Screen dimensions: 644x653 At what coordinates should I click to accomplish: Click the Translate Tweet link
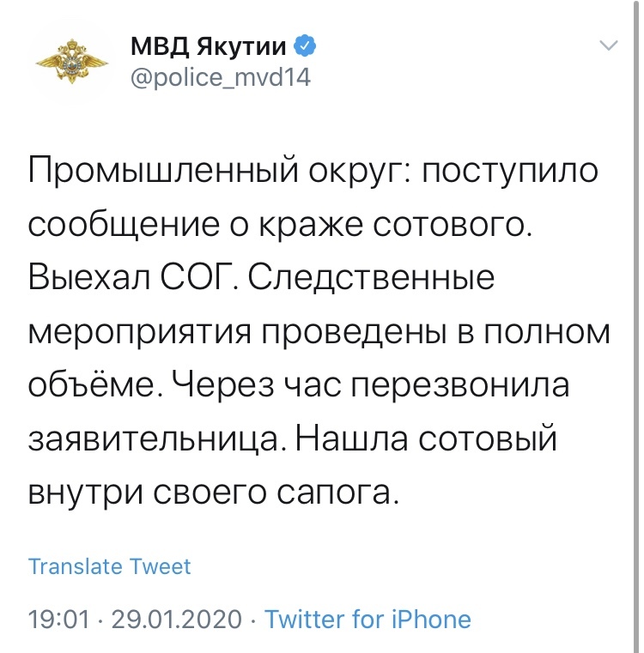coord(109,566)
